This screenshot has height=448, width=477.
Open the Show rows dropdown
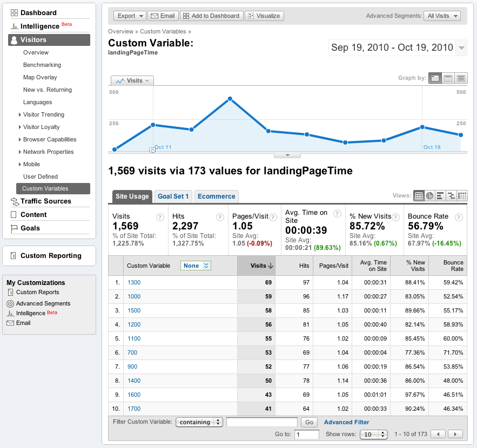click(x=374, y=434)
